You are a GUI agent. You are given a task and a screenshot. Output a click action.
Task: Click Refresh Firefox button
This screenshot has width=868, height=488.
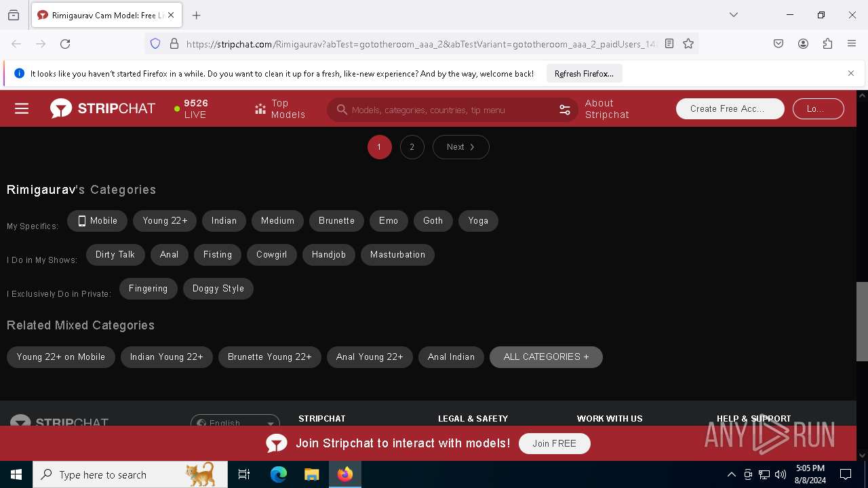[584, 73]
